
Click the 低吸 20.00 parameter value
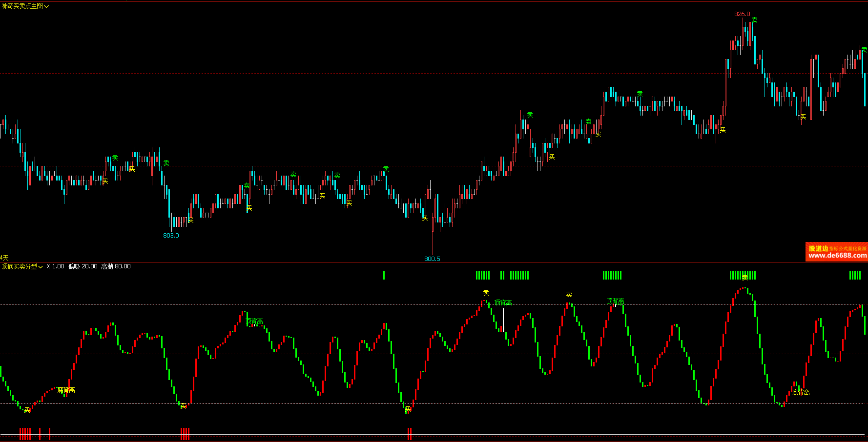83,266
